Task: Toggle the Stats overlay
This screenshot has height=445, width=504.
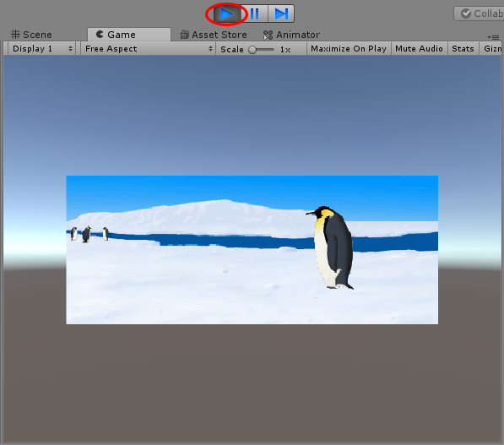Action: (463, 49)
